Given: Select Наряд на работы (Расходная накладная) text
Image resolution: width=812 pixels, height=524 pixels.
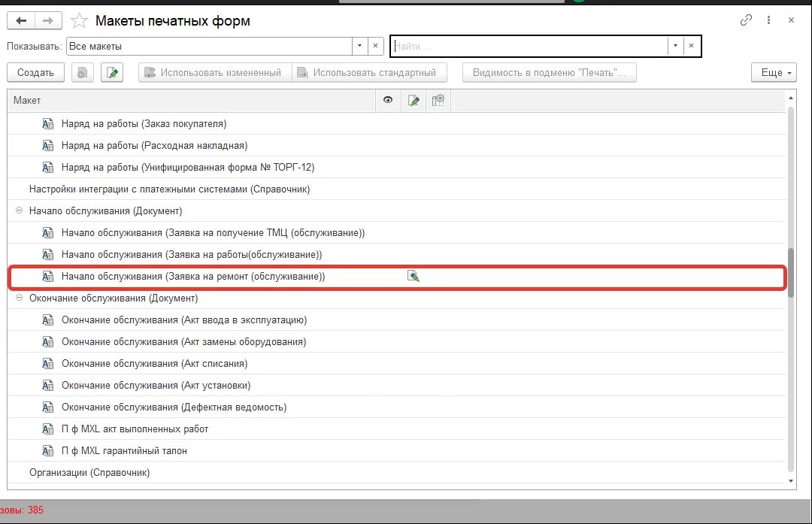Looking at the screenshot, I should pos(154,146).
